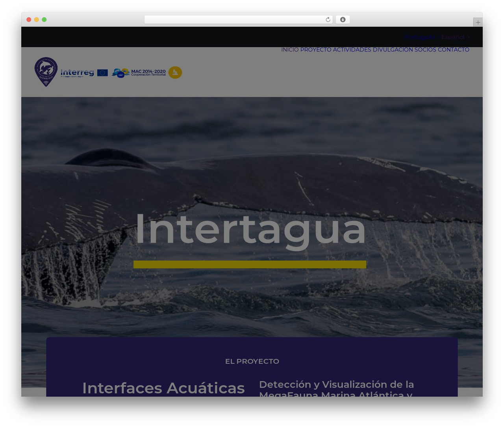504x427 pixels.
Task: Click the Interfaces Acuáticas heading
Action: [x=163, y=388]
